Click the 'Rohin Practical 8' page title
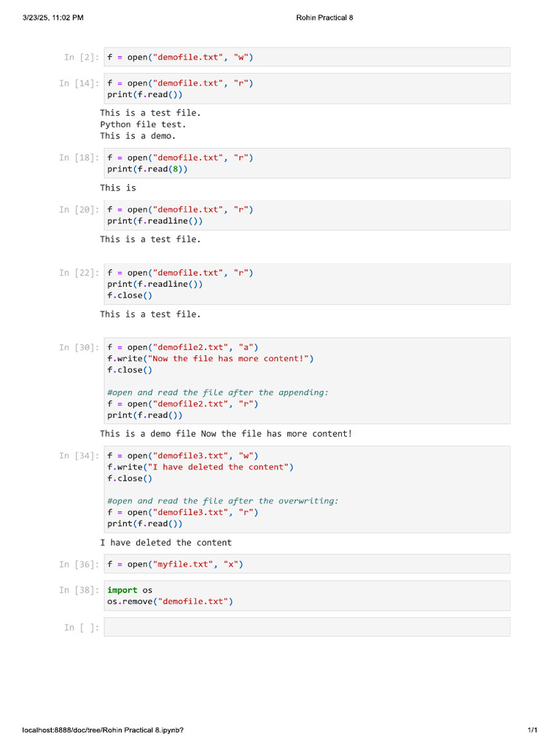Image resolution: width=560 pixels, height=747 pixels. point(324,18)
